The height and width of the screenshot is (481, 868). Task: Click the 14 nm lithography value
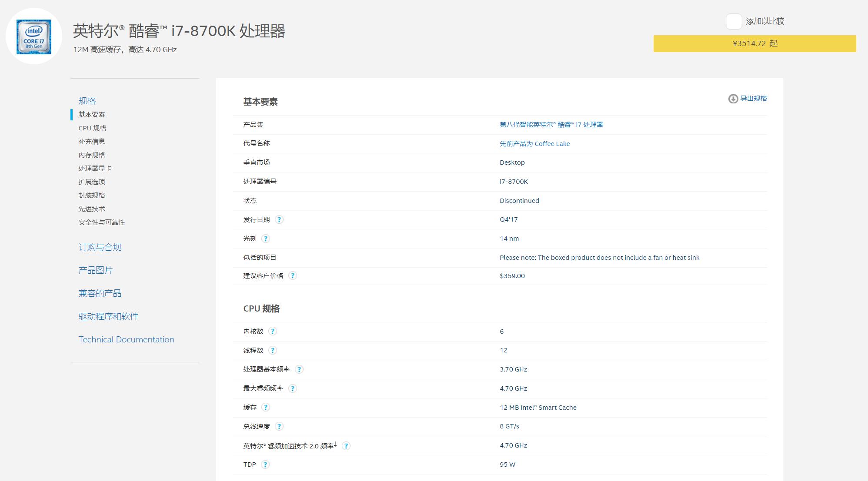[509, 239]
